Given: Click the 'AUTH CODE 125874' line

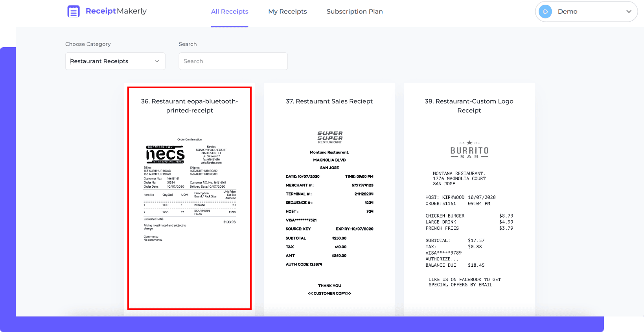Looking at the screenshot, I should [x=304, y=264].
